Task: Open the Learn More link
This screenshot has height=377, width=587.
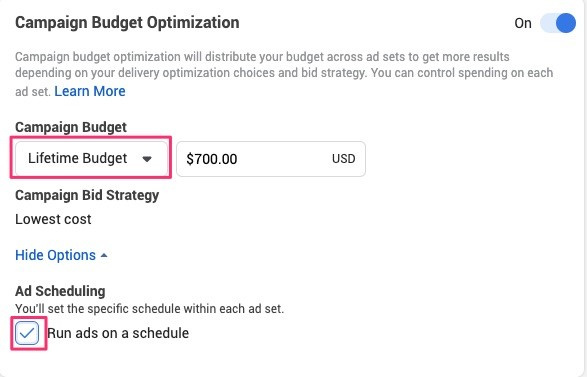Action: (90, 91)
